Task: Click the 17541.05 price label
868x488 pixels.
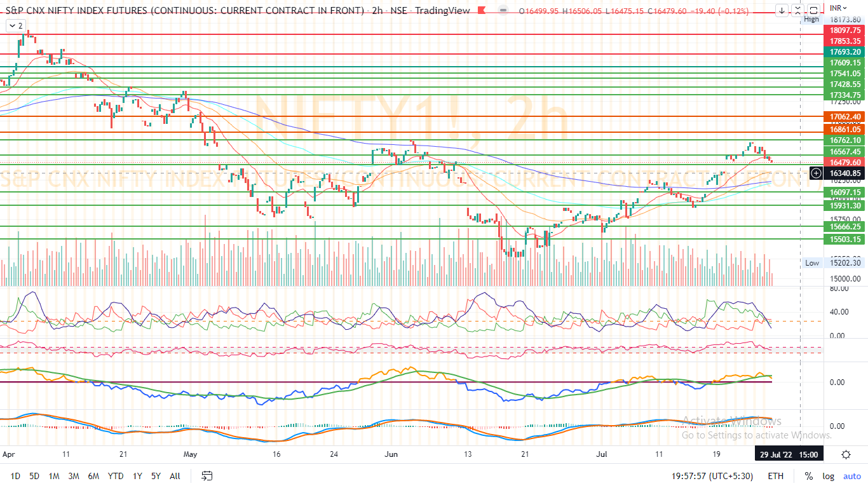Action: [x=845, y=74]
